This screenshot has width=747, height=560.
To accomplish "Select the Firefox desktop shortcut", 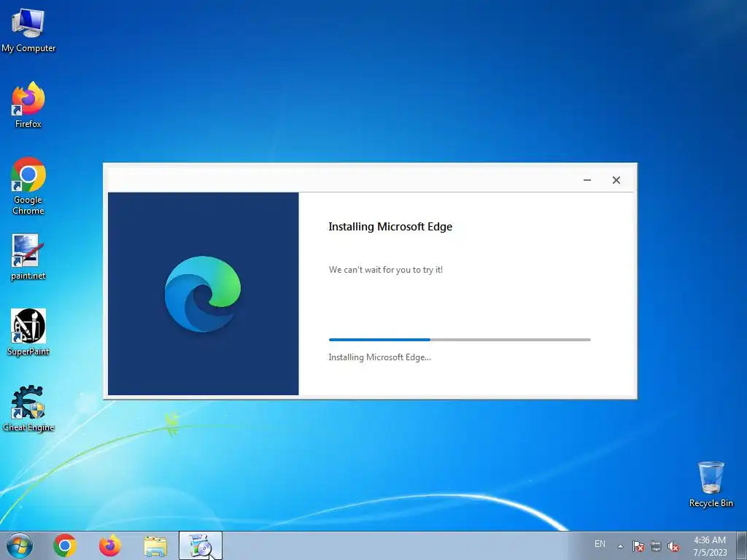I will (28, 105).
